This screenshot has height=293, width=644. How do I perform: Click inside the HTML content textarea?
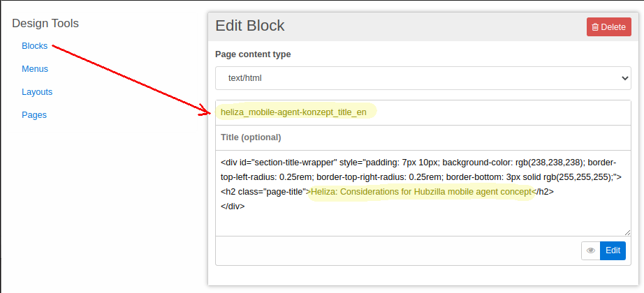coord(423,220)
